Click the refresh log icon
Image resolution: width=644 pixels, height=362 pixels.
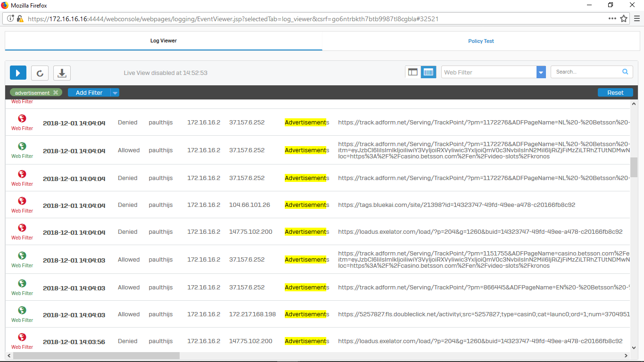40,73
